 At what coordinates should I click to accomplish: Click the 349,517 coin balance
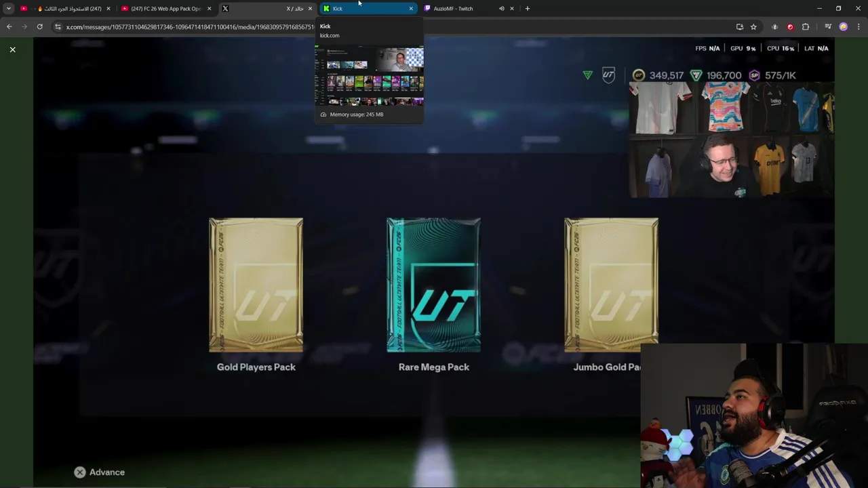point(667,75)
